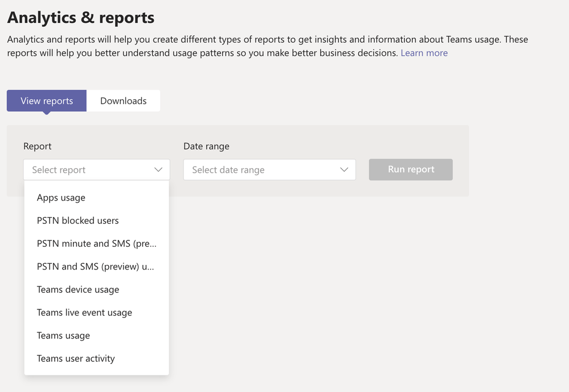Collapse the Report dropdown using its chevron
The height and width of the screenshot is (392, 569).
click(158, 170)
